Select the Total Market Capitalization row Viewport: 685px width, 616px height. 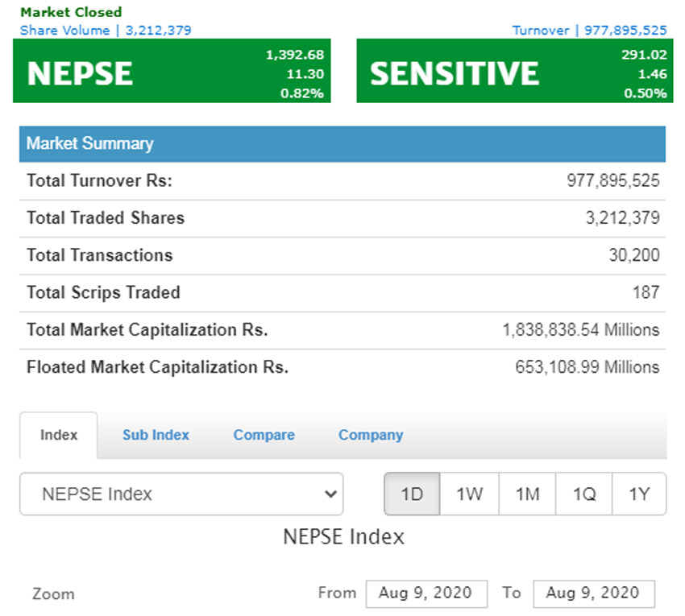(x=342, y=330)
